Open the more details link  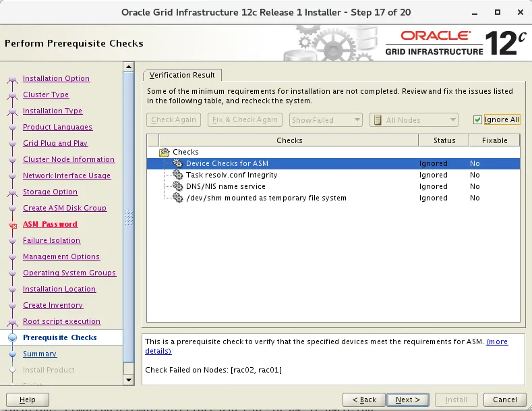click(x=497, y=341)
